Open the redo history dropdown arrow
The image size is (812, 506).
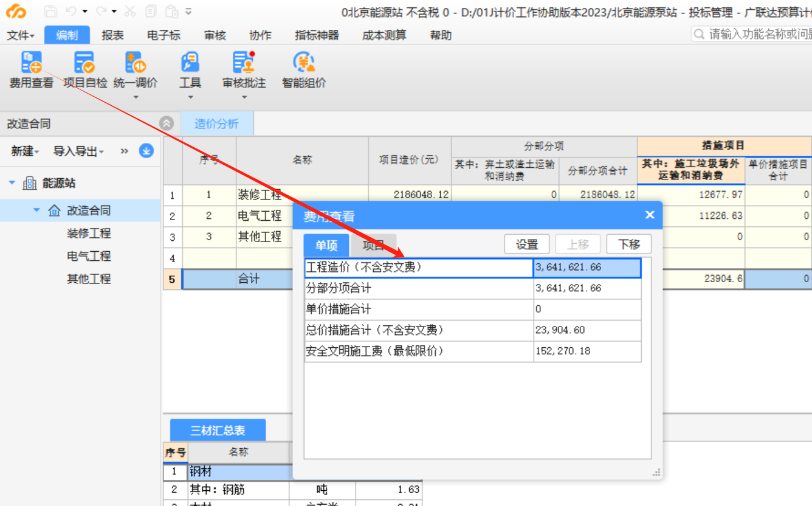[x=114, y=12]
